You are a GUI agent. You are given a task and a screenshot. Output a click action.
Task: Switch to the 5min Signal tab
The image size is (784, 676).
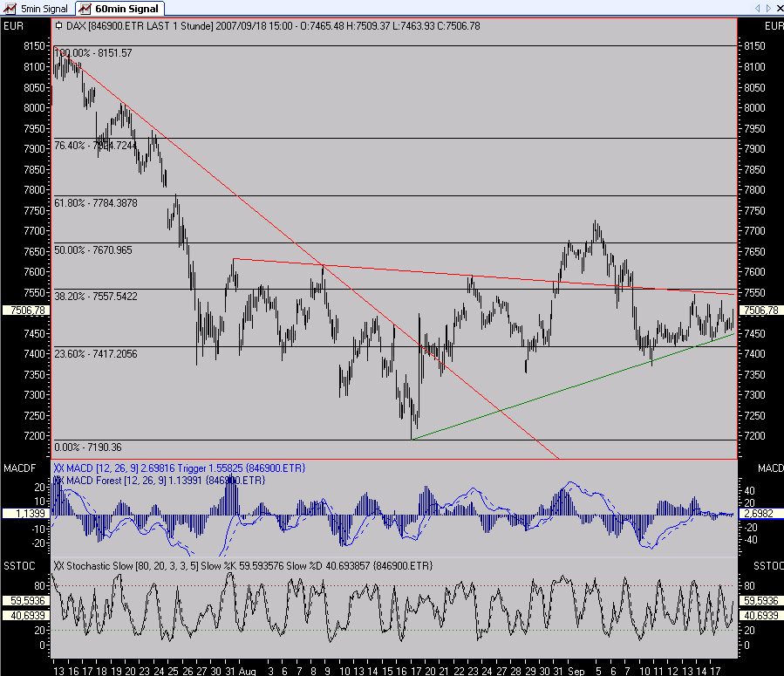click(x=36, y=9)
